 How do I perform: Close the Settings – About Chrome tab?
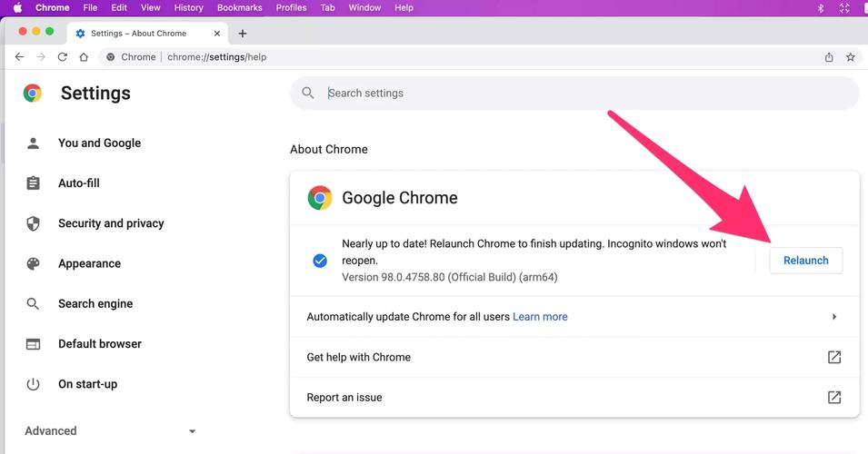217,34
